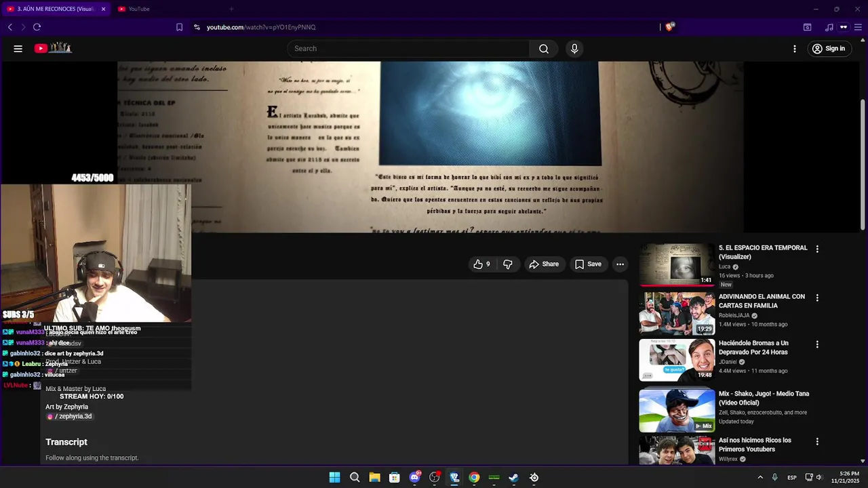This screenshot has width=868, height=488.
Task: Open Willyrex channel name
Action: tap(728, 459)
